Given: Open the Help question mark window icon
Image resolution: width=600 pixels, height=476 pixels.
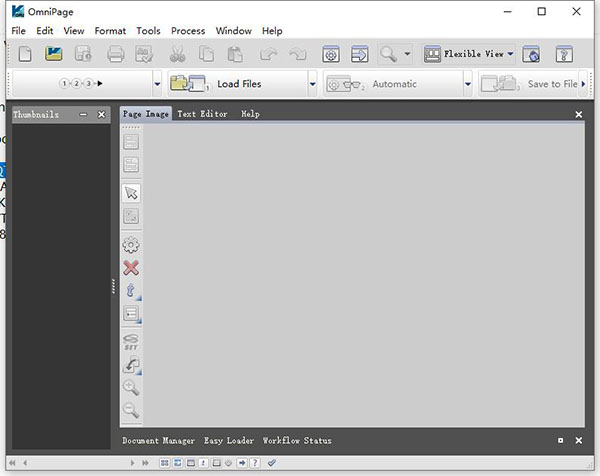Looking at the screenshot, I should pyautogui.click(x=564, y=54).
